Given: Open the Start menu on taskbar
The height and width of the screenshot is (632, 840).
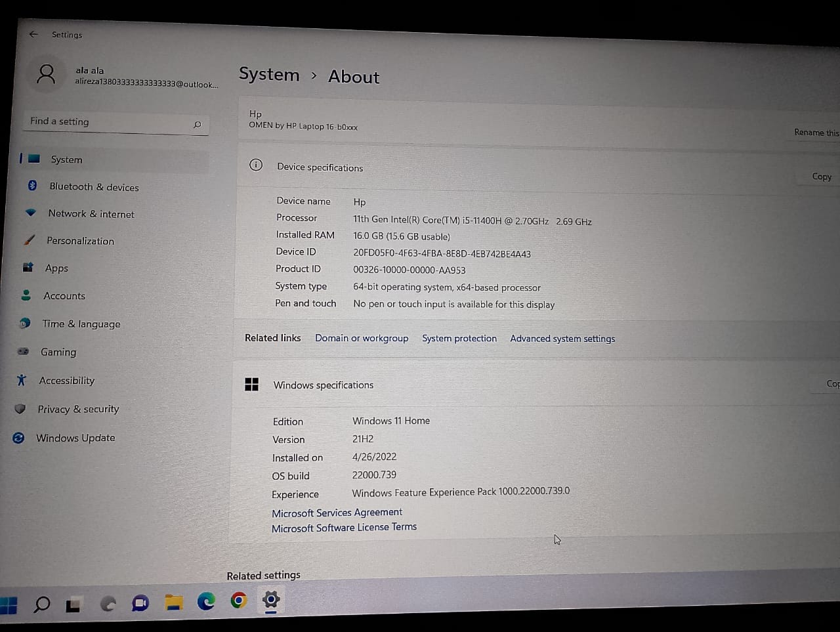Looking at the screenshot, I should point(9,604).
